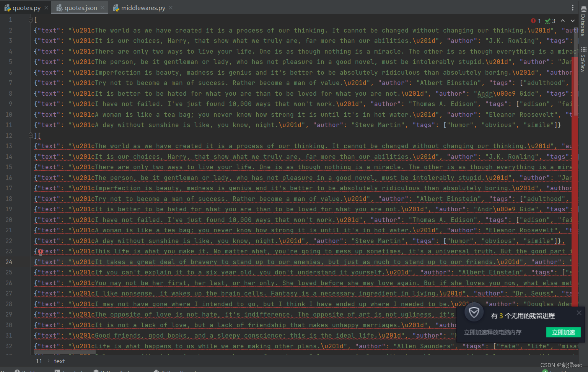Click Albert Einstein on line 25

click(491, 272)
